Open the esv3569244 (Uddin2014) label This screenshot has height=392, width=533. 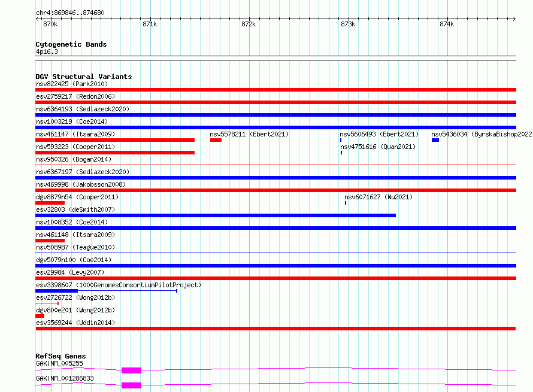(x=75, y=323)
